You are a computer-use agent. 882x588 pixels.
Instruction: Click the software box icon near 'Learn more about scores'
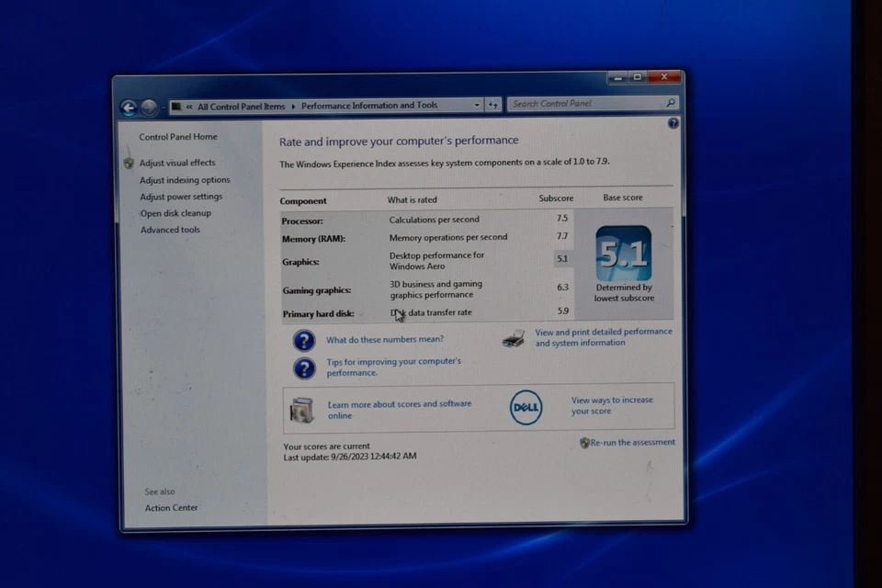(x=303, y=409)
